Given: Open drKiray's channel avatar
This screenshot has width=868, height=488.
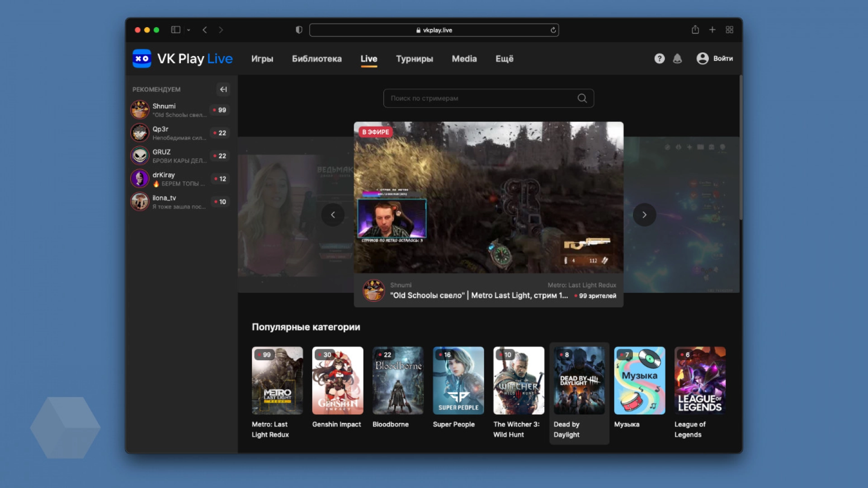Looking at the screenshot, I should tap(140, 178).
